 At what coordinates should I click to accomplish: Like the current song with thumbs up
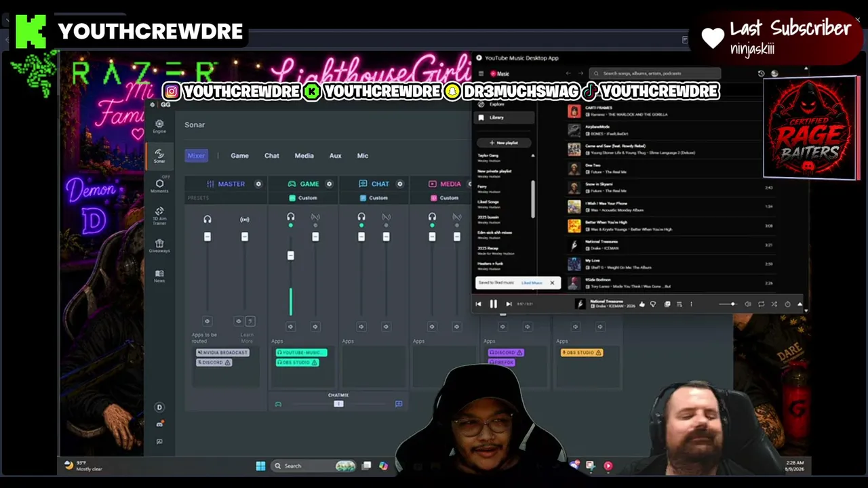pyautogui.click(x=642, y=304)
